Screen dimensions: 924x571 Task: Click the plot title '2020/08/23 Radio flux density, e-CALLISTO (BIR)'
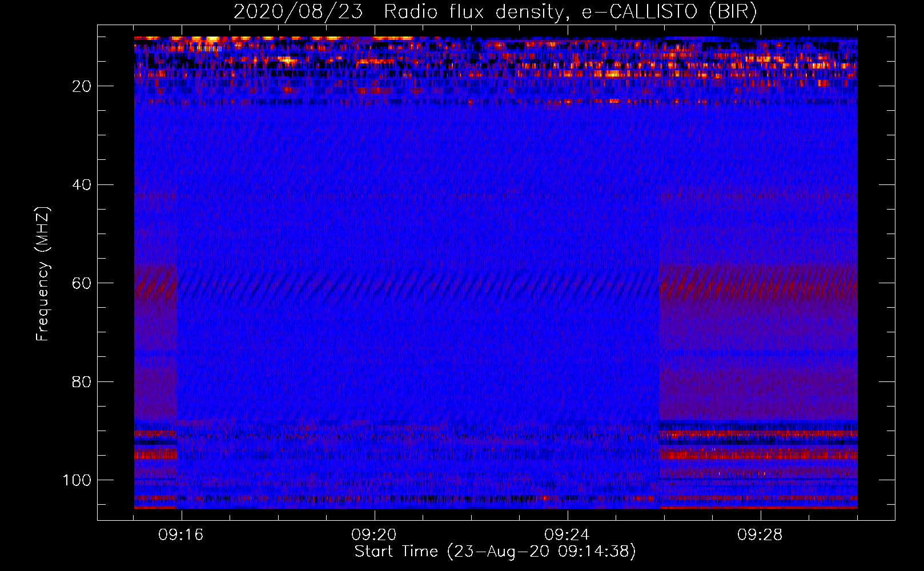tap(495, 12)
